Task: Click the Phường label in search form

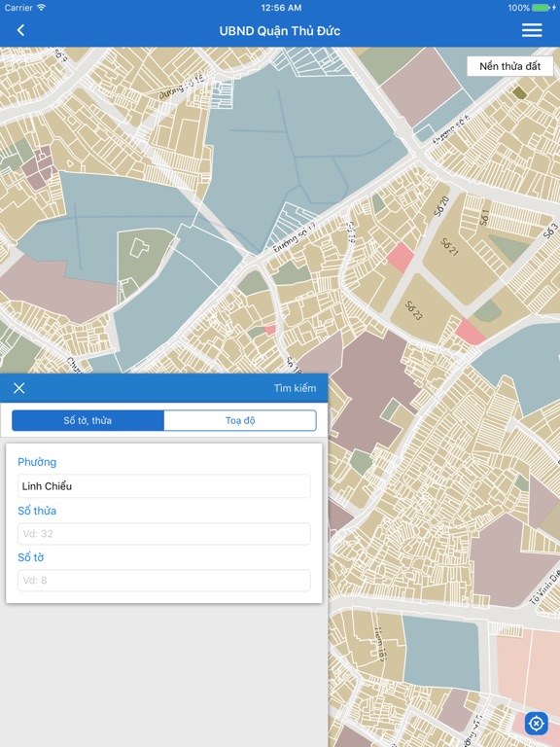Action: (37, 462)
